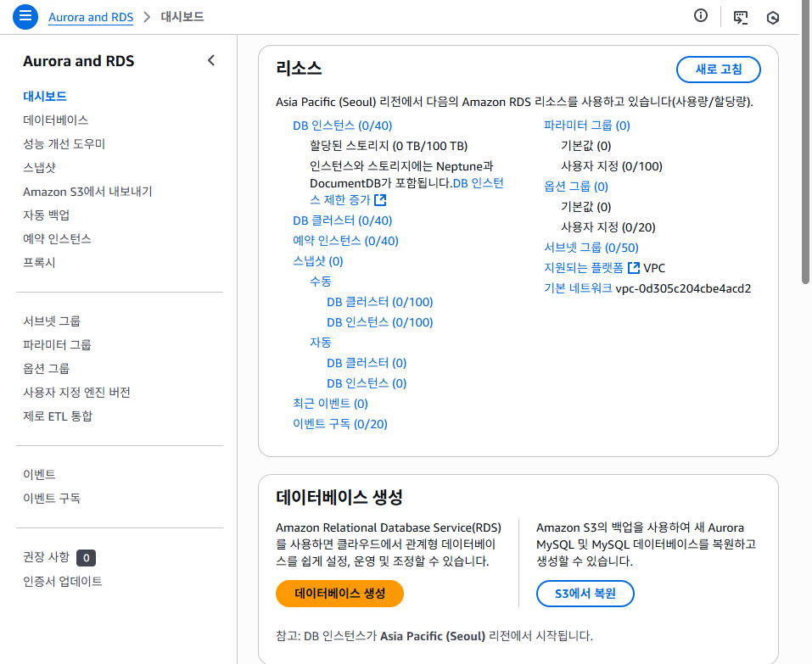Viewport: 812px width, 664px height.
Task: Select 대시보드 in the sidebar
Action: click(x=44, y=97)
